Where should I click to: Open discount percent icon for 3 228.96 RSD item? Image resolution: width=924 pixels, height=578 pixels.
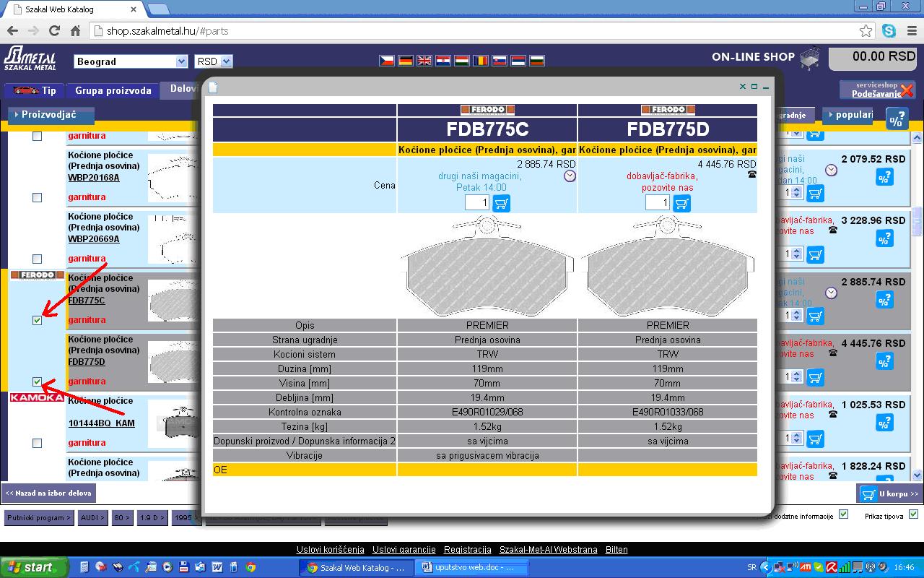click(x=884, y=238)
